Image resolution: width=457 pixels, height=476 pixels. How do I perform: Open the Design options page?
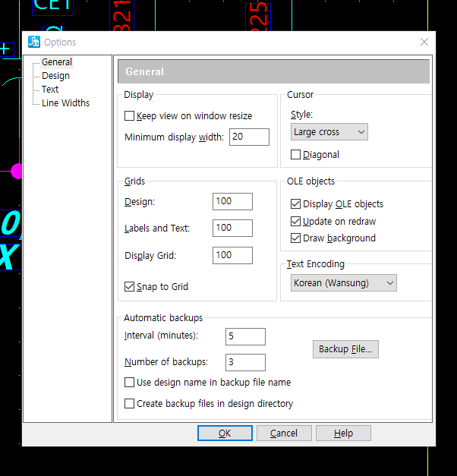pyautogui.click(x=55, y=76)
